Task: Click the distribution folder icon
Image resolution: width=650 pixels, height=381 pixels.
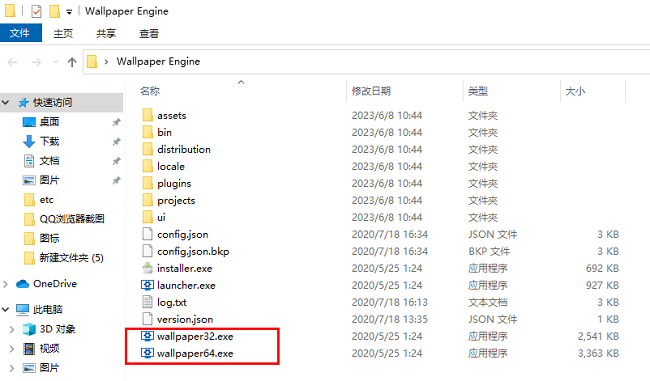Action: pyautogui.click(x=148, y=149)
